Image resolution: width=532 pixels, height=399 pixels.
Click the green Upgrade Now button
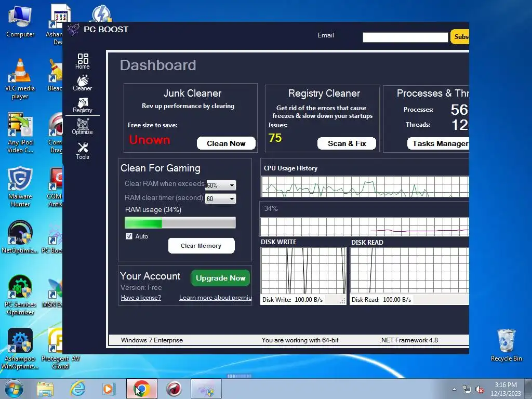(220, 278)
